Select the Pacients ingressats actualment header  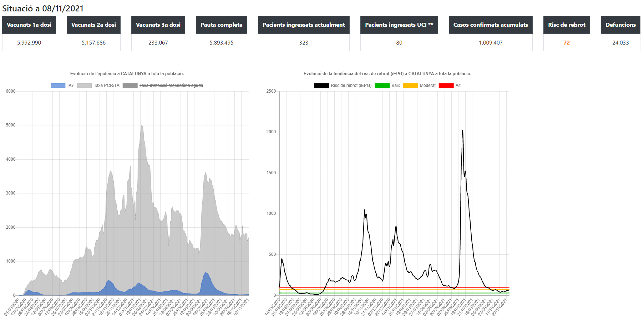[x=304, y=25]
